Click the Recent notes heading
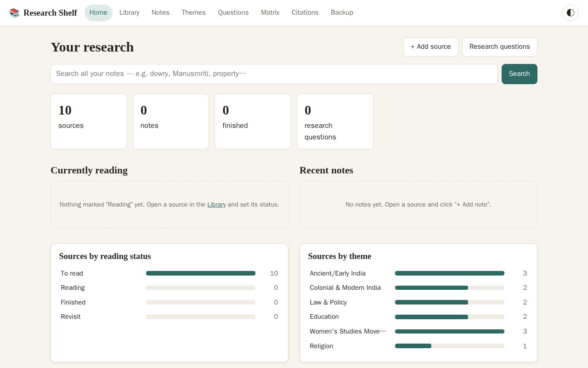The height and width of the screenshot is (368, 588). (x=326, y=170)
